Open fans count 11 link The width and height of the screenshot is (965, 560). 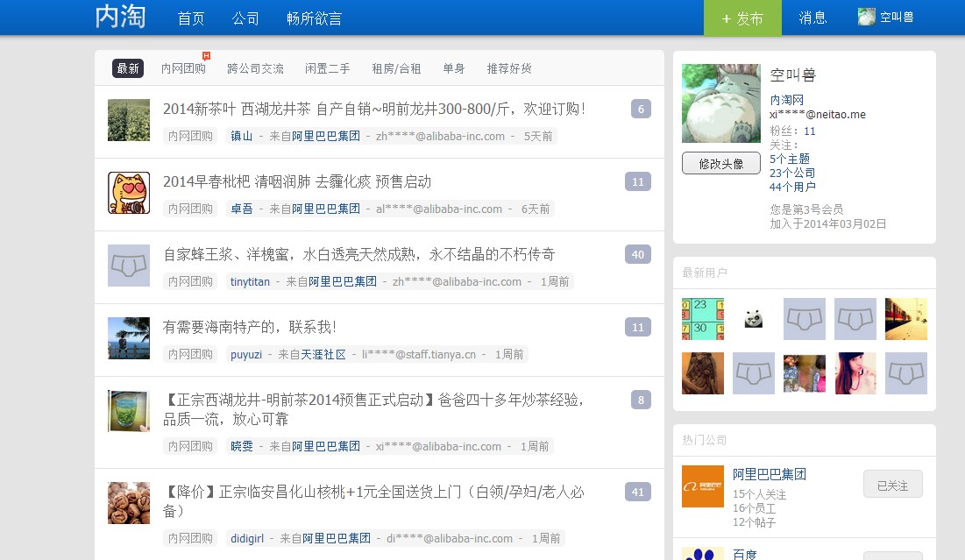[809, 131]
